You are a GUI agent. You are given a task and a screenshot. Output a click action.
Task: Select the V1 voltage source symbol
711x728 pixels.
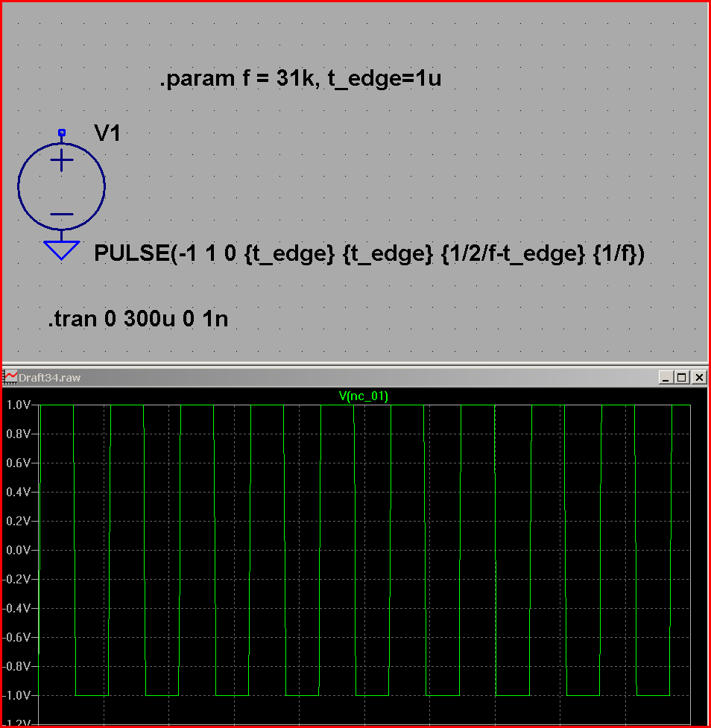tap(61, 186)
